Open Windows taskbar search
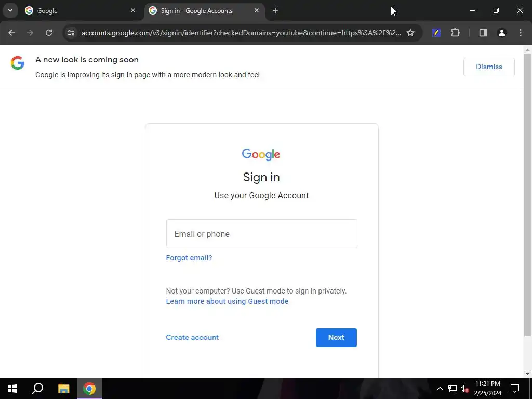The height and width of the screenshot is (399, 532). 37,389
